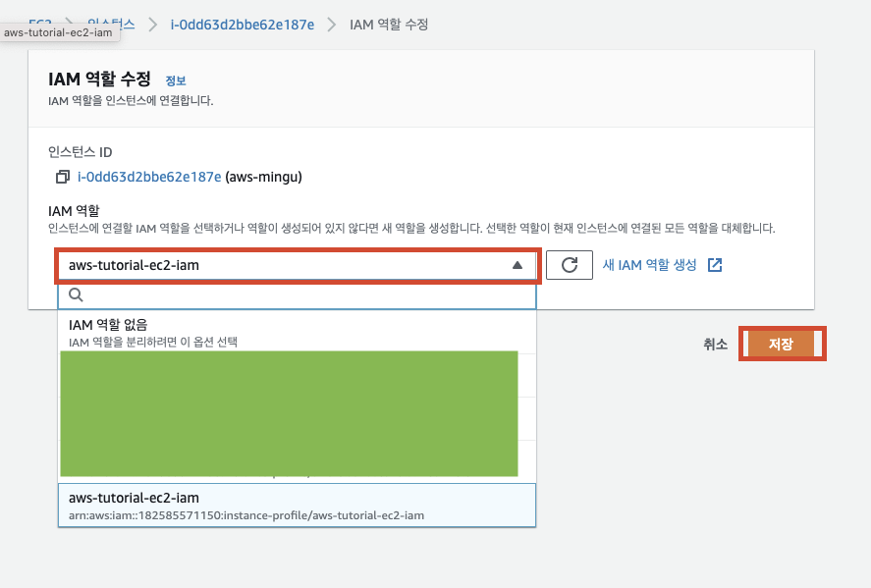The image size is (871, 588).
Task: Go to i-0dd63d2bbe62e187e in the breadcrumb
Action: point(243,25)
